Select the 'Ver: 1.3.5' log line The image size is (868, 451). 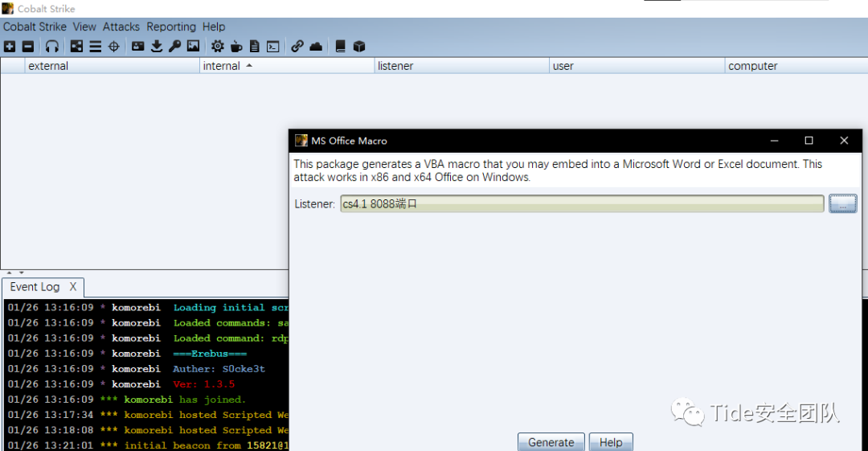(147, 384)
